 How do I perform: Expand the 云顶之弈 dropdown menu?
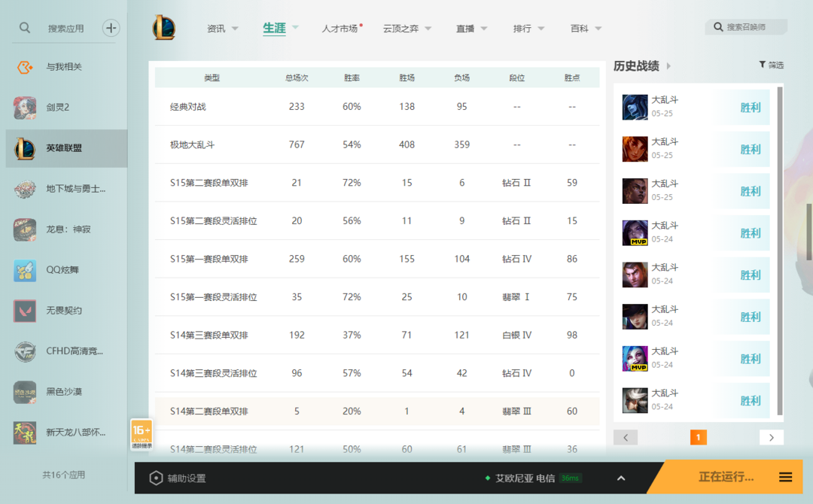(428, 29)
